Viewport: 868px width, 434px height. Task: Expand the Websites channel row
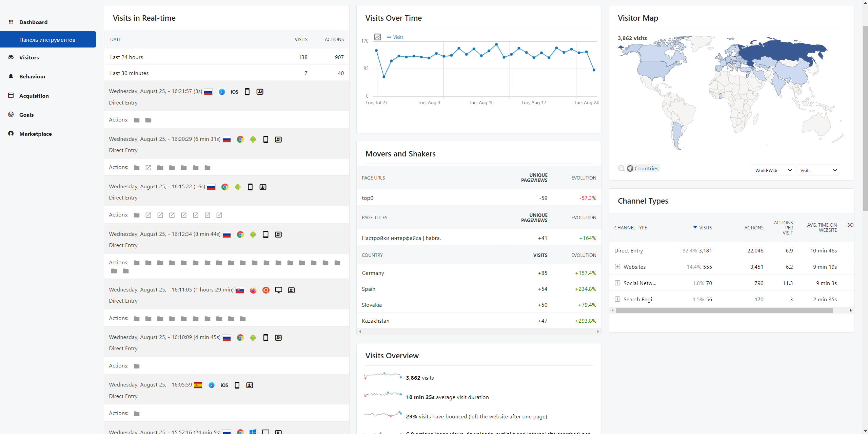pyautogui.click(x=617, y=267)
